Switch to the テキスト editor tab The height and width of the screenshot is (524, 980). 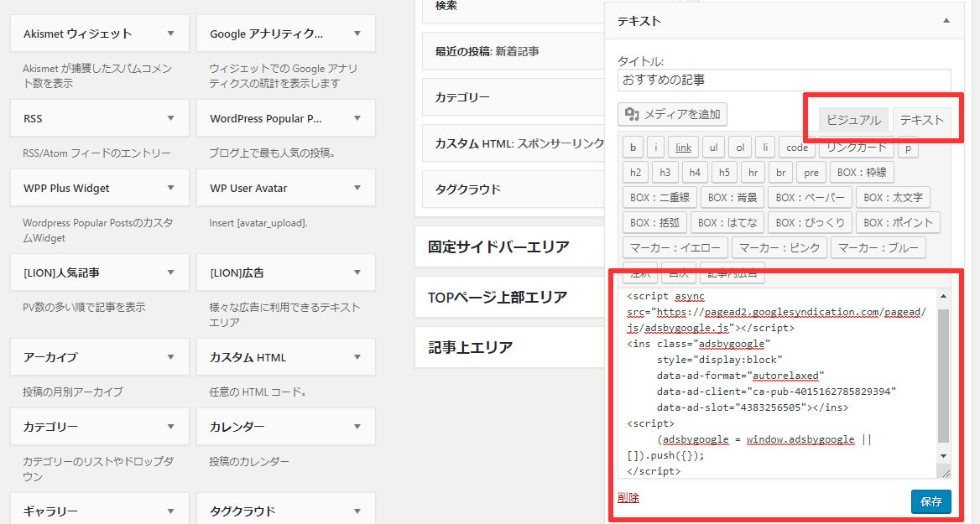pos(921,120)
